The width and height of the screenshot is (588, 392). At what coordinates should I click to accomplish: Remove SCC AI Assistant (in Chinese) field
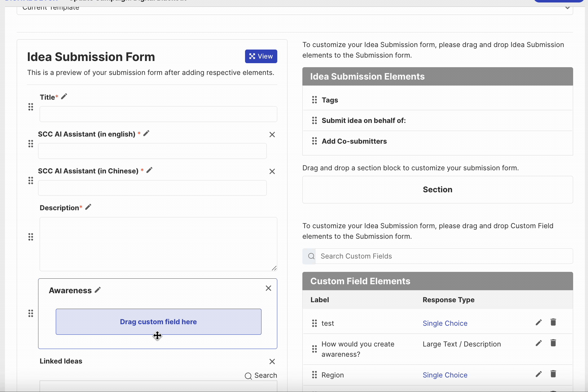(272, 172)
